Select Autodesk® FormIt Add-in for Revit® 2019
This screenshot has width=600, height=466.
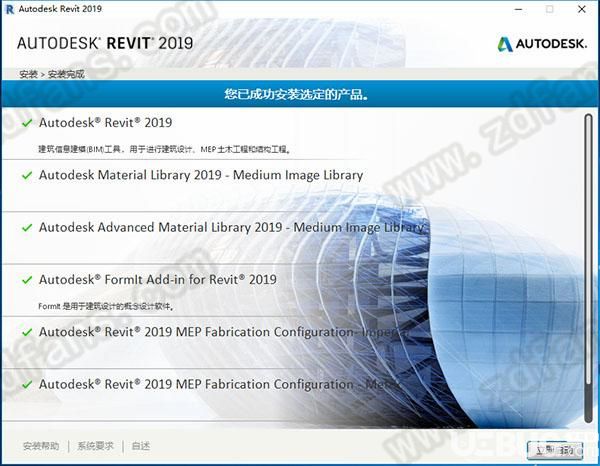tap(158, 280)
